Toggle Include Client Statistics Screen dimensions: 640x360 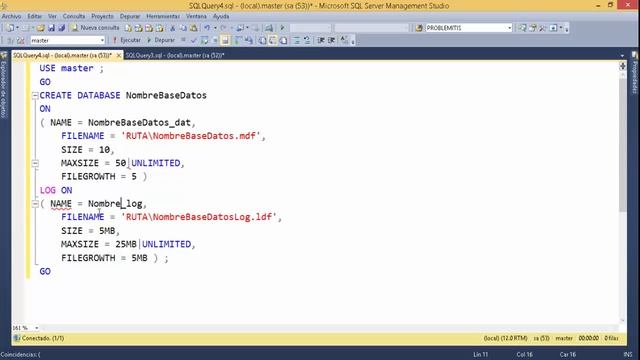249,40
